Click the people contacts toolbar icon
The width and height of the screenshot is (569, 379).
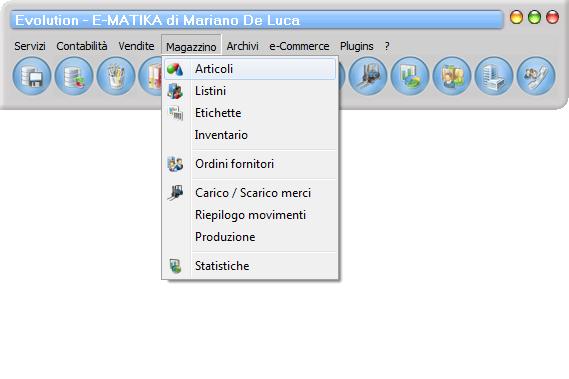point(452,76)
